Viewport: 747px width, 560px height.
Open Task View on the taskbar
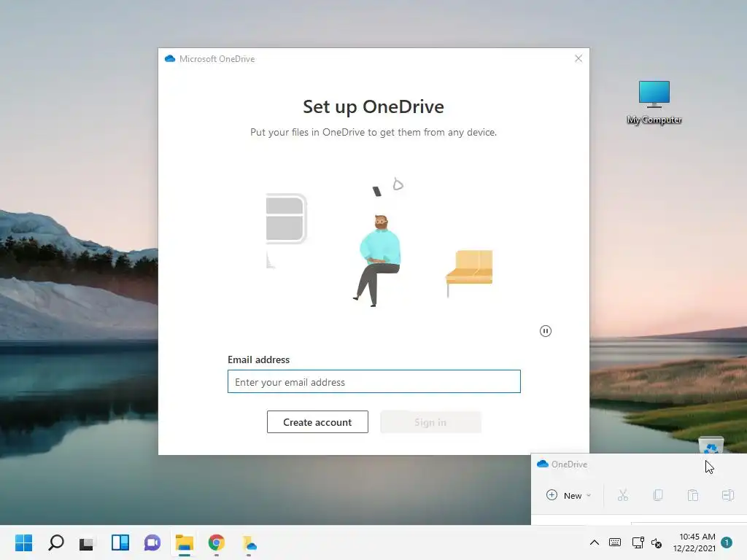pyautogui.click(x=88, y=542)
